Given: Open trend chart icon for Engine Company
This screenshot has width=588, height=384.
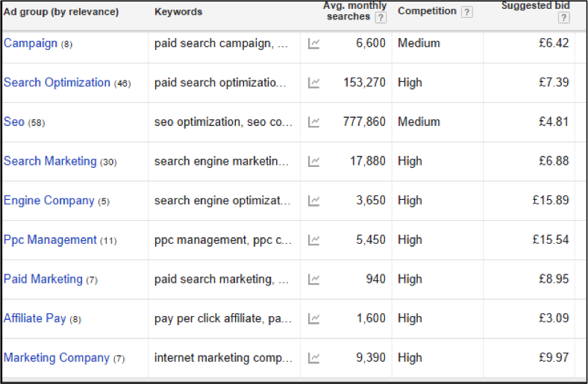Looking at the screenshot, I should [313, 201].
